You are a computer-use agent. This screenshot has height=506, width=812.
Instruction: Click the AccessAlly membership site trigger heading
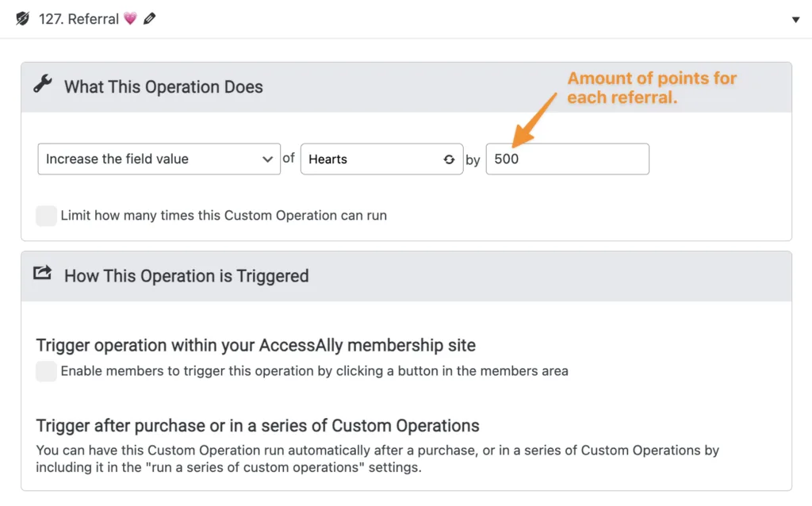[x=255, y=346]
